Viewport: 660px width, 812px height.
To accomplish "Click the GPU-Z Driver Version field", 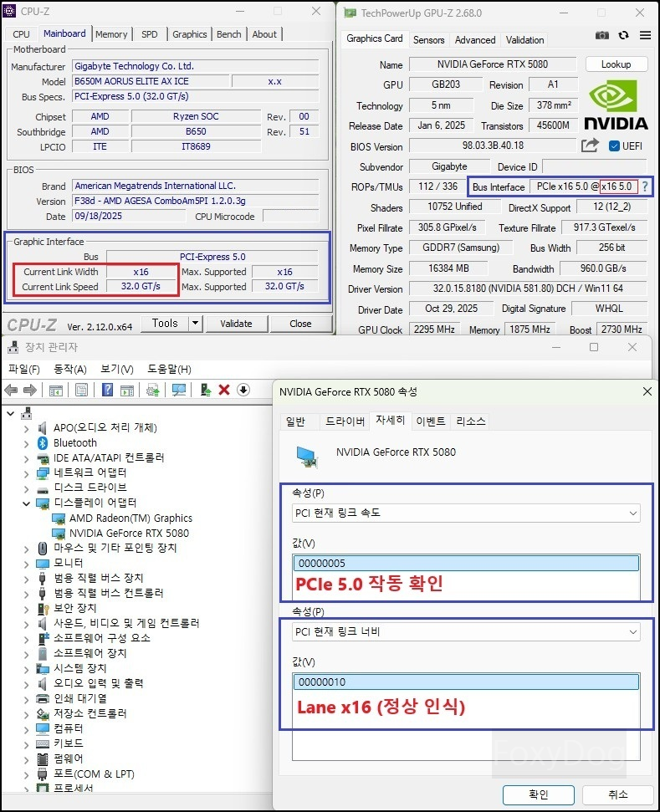I will click(528, 288).
